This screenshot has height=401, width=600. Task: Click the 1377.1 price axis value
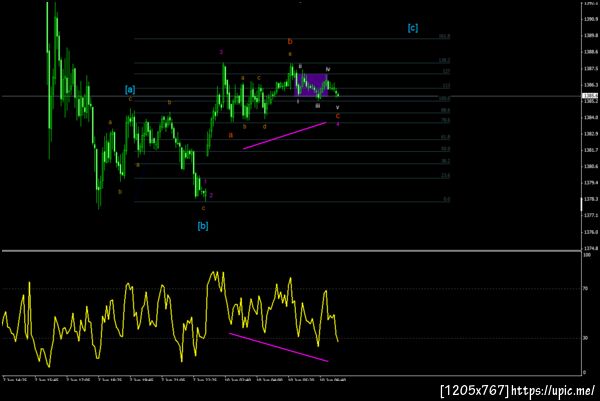(x=591, y=215)
